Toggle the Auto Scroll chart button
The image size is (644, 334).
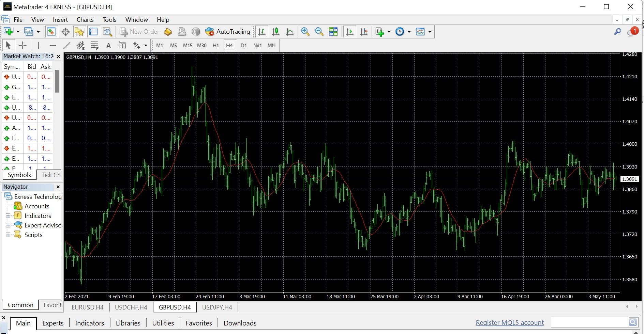[x=349, y=32]
